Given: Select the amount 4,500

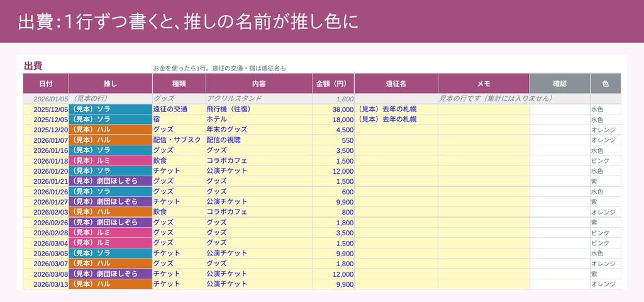Looking at the screenshot, I should pyautogui.click(x=333, y=130).
